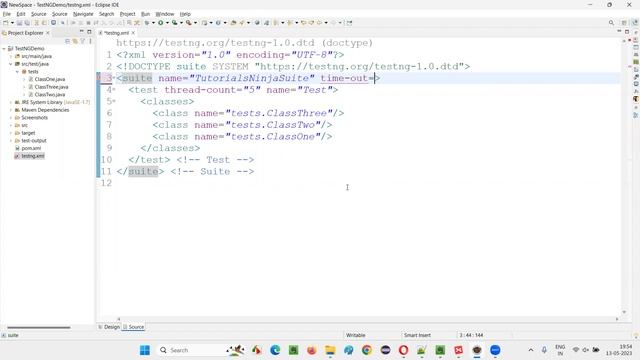Screen dimensions: 640x360
Task: Click the editor vertical scrollbar down arrow
Action: pos(624,312)
